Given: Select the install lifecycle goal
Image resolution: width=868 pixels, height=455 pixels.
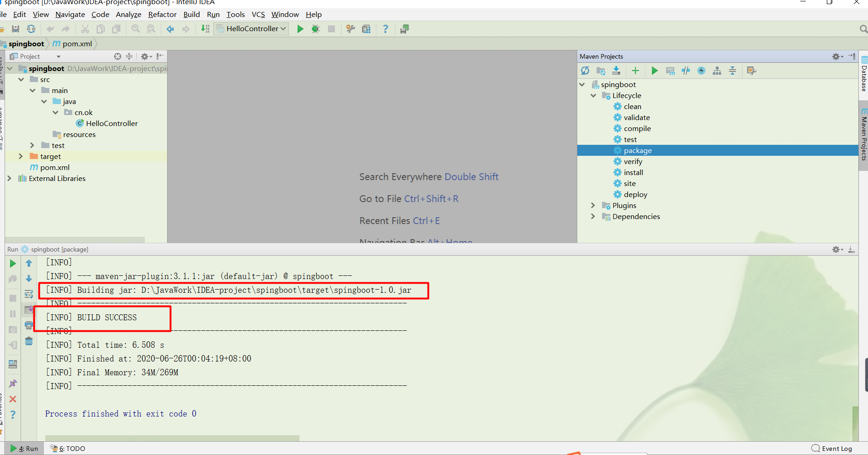Looking at the screenshot, I should [633, 172].
